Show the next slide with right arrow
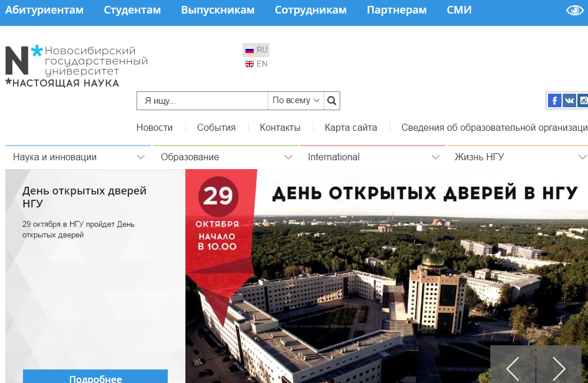588x383 pixels. (x=559, y=368)
